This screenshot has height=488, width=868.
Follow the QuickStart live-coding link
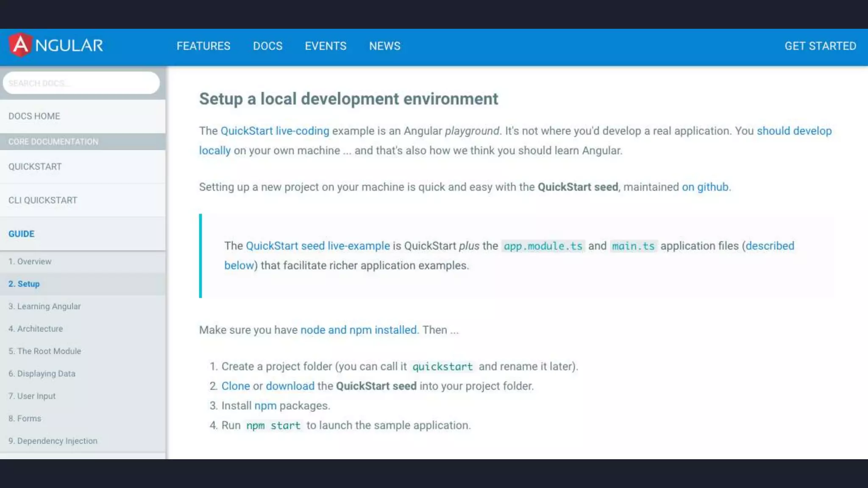coord(275,131)
